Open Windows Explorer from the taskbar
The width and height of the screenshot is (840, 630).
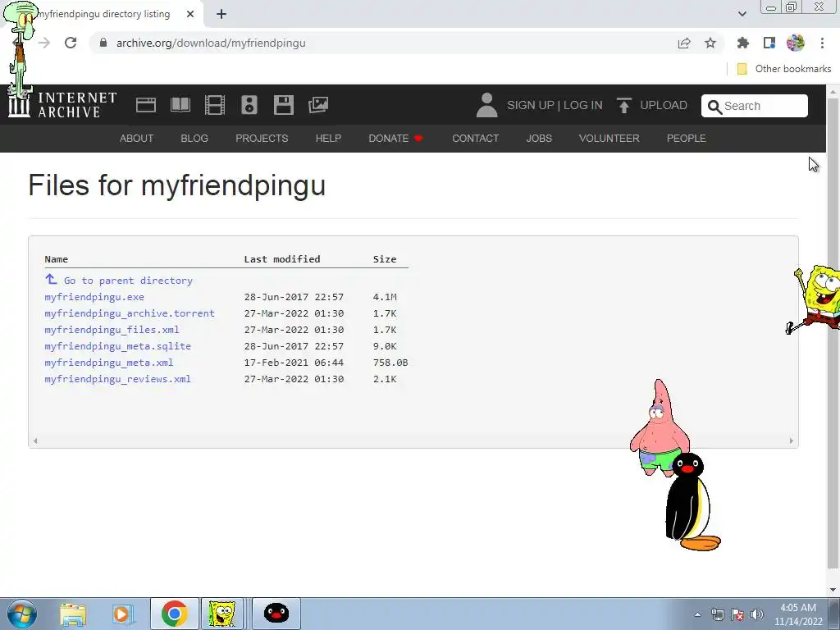click(73, 614)
